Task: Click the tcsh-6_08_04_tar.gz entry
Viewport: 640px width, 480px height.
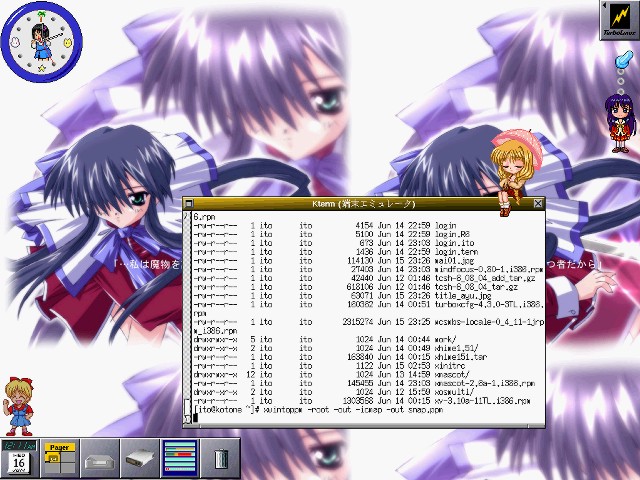Action: click(476, 287)
